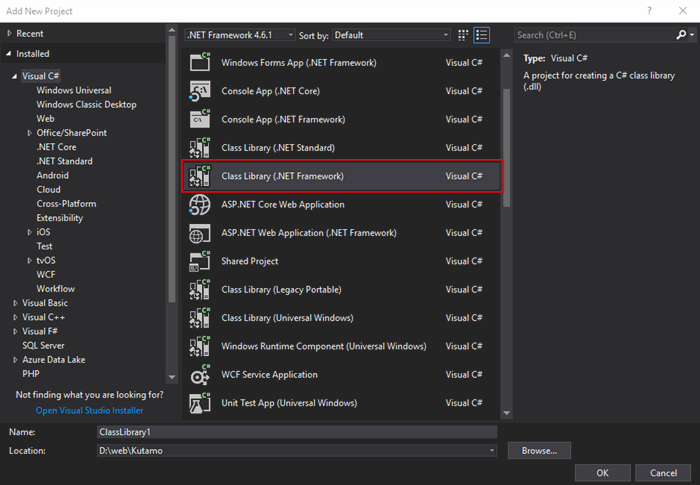This screenshot has height=485, width=700.
Task: Expand the tvOS node
Action: (x=29, y=260)
